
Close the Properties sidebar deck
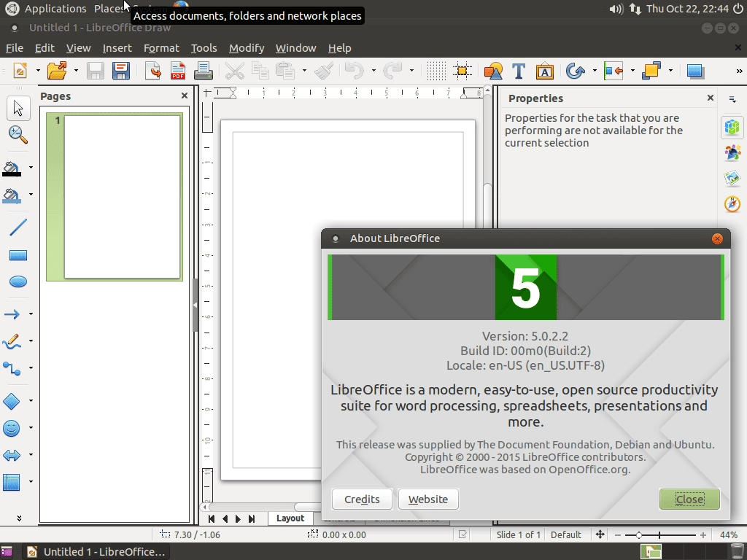pos(711,98)
